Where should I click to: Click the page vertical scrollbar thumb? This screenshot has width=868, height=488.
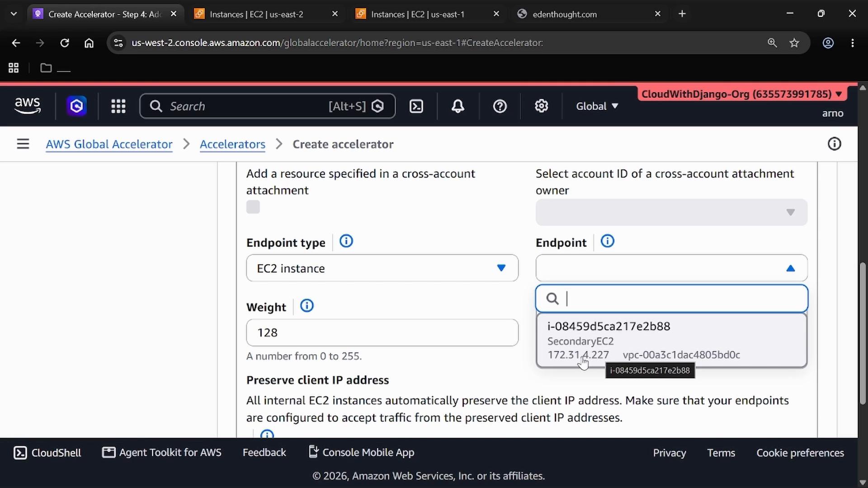[863, 333]
